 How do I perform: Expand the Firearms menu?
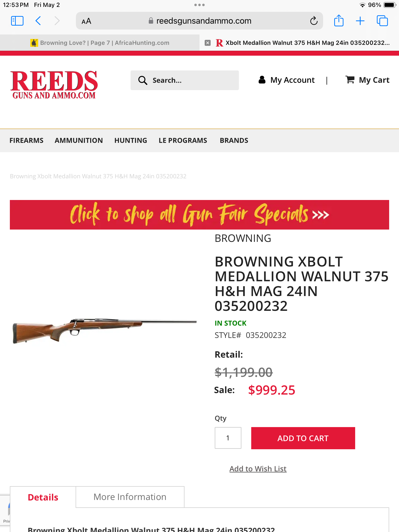pos(26,140)
